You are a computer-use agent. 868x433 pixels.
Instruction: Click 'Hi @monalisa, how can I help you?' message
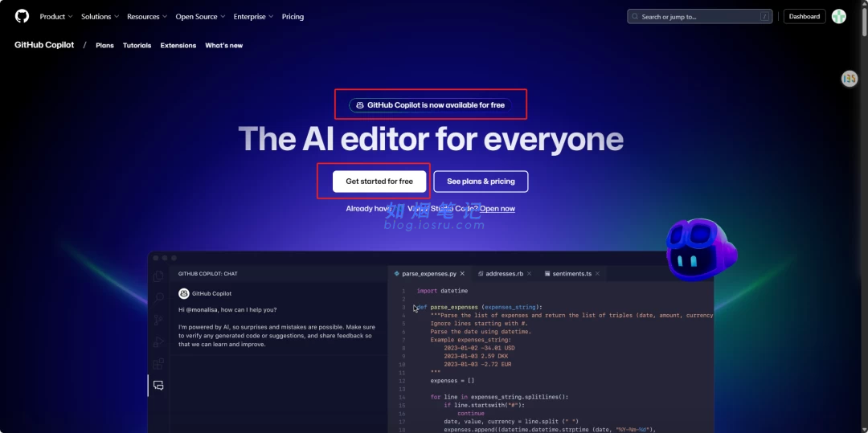tap(227, 309)
